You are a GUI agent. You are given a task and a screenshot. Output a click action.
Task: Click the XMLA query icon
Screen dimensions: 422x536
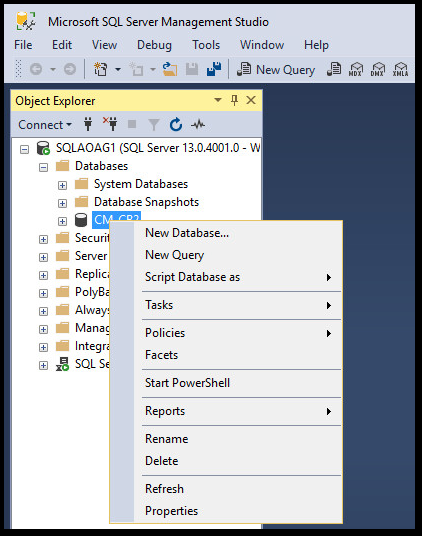click(x=400, y=69)
